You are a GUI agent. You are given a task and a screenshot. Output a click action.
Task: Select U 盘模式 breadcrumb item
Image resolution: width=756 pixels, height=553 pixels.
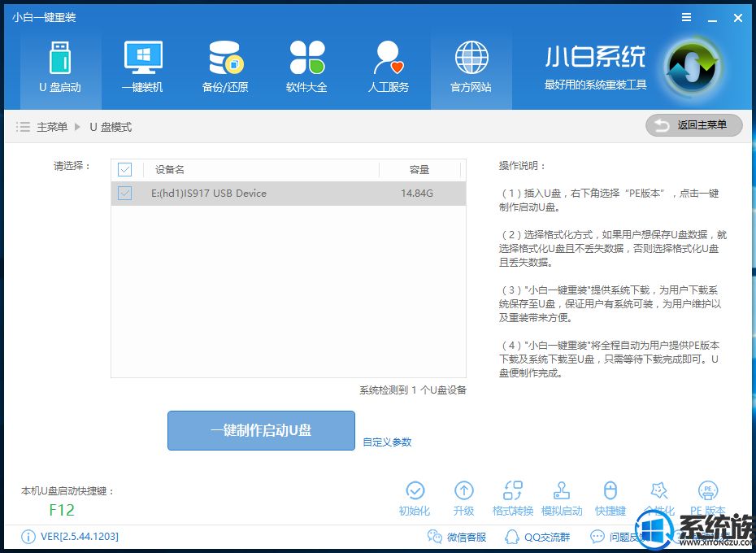[111, 127]
